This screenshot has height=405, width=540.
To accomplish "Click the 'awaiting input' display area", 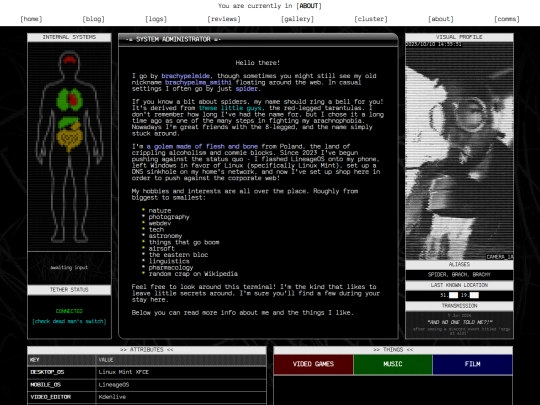I will click(69, 268).
